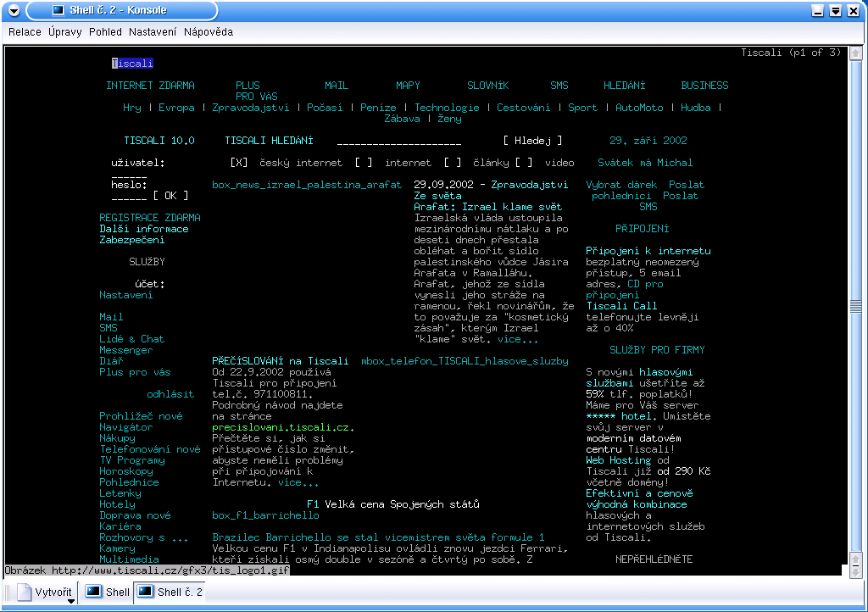
Task: Switch to the Shell č. 2 tab
Action: click(x=170, y=592)
